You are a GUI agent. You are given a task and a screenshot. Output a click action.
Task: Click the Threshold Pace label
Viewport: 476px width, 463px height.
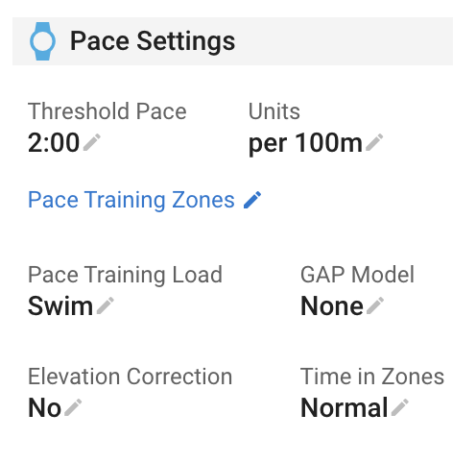click(107, 111)
